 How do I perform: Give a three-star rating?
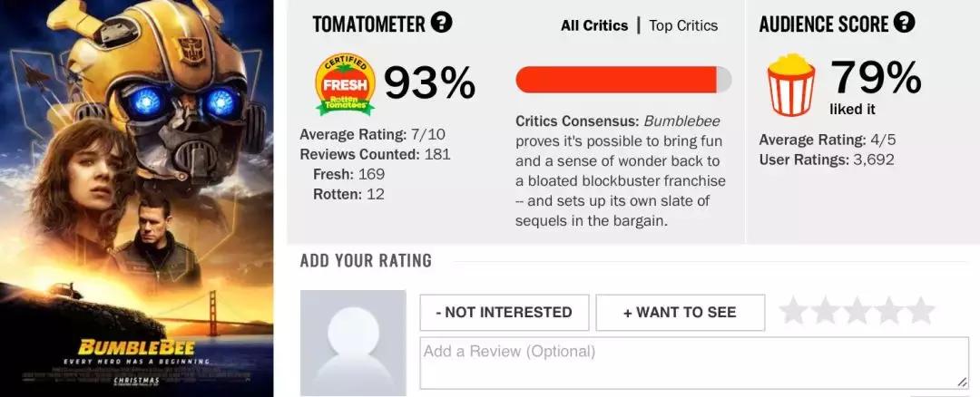point(857,311)
